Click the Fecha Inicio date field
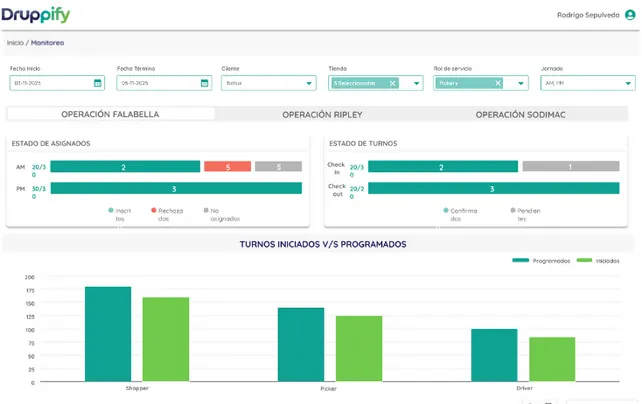642x404 pixels. (57, 83)
